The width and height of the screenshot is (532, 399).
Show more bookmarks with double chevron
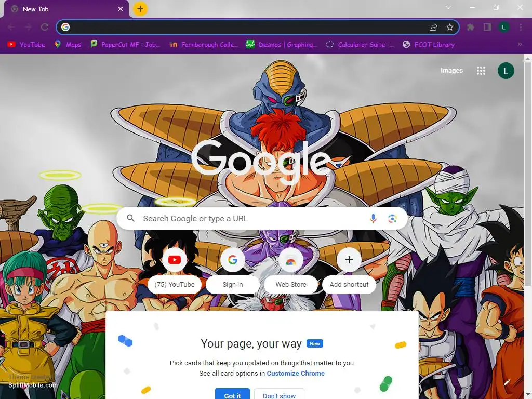click(x=520, y=44)
